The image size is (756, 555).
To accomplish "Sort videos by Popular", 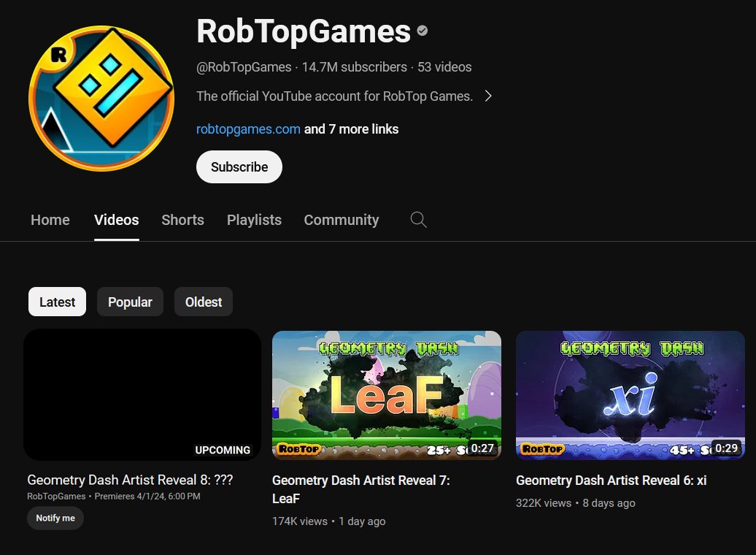I will [130, 302].
